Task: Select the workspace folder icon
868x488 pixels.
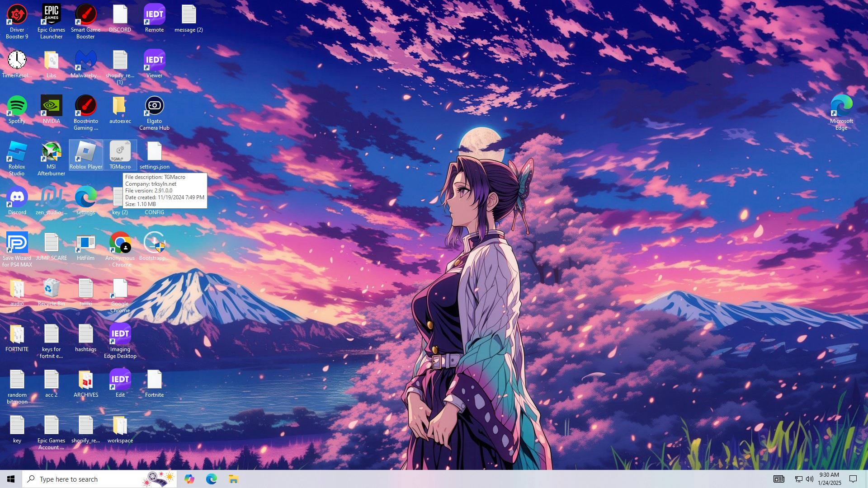Action: [120, 426]
